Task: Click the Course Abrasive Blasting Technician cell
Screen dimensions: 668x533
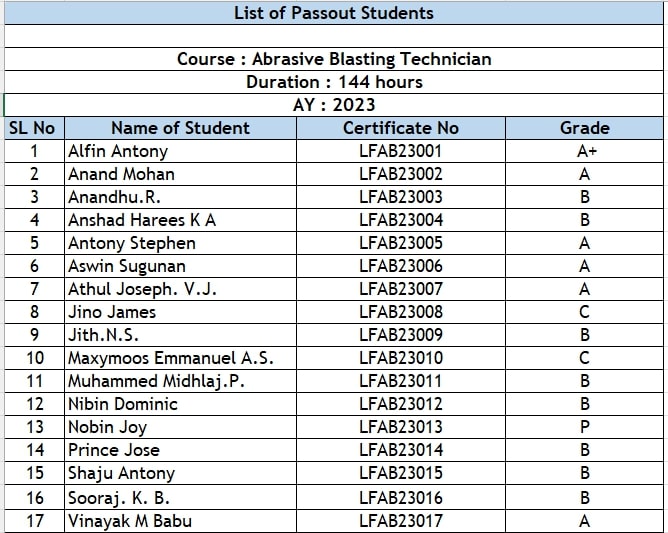Action: coord(334,59)
